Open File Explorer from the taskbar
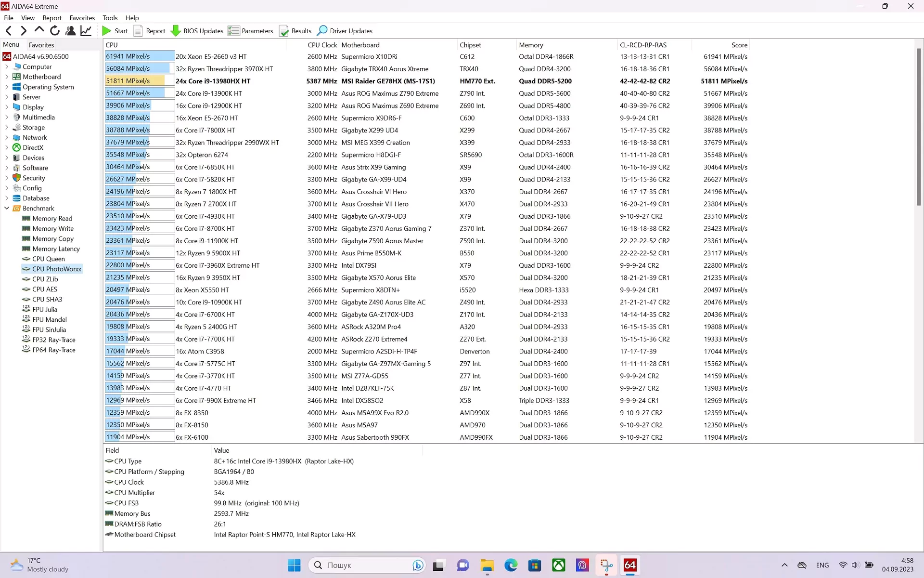 pyautogui.click(x=487, y=565)
